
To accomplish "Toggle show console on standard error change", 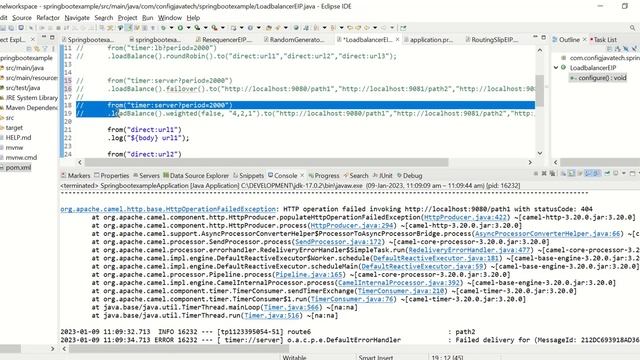I will pyautogui.click(x=597, y=173).
